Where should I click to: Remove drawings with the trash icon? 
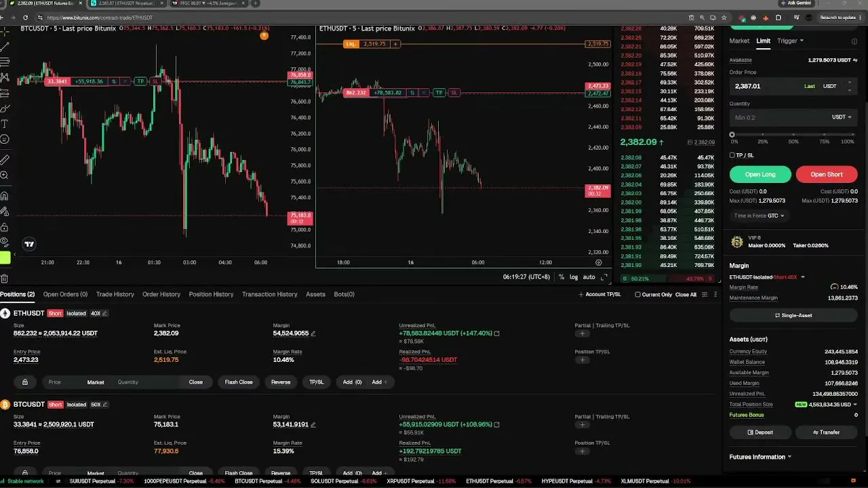pos(4,279)
